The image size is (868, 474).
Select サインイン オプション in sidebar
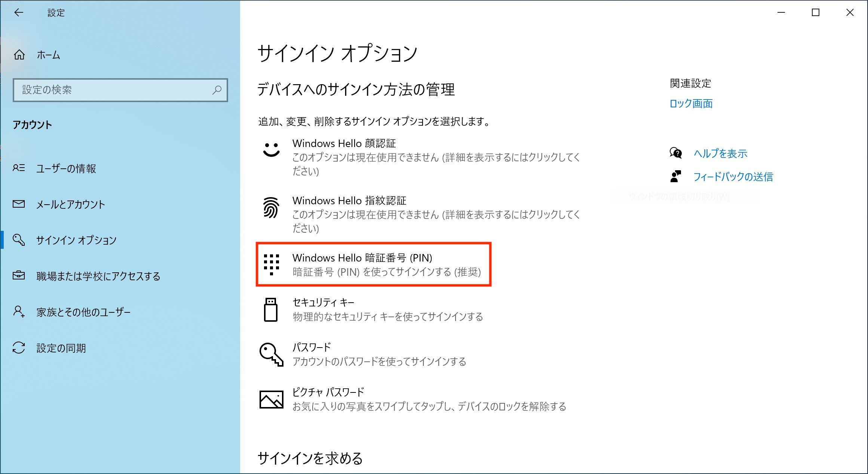tap(120, 240)
